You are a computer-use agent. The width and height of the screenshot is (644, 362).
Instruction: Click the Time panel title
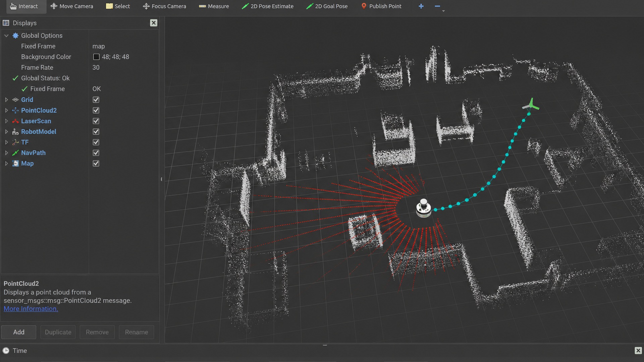pyautogui.click(x=20, y=351)
